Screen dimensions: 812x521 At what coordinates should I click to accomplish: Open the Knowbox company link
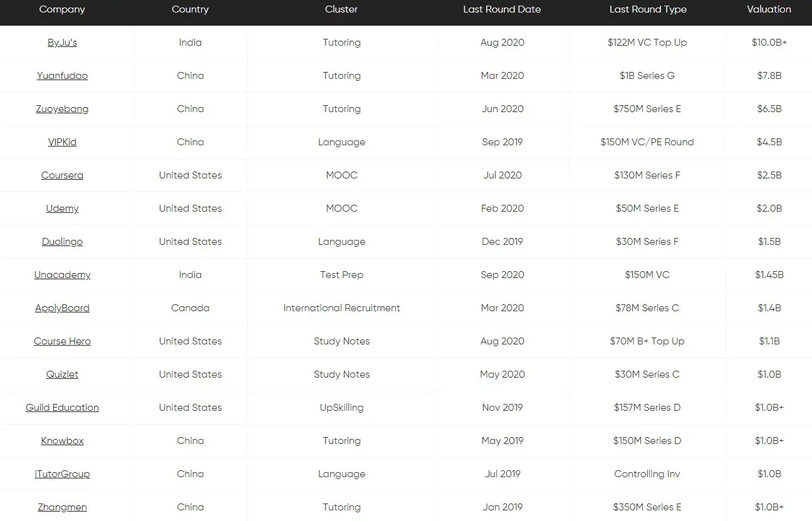click(x=62, y=441)
